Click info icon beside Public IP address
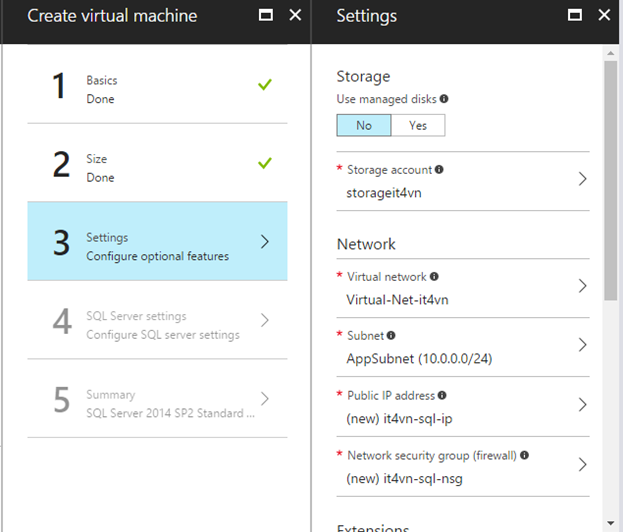Image resolution: width=623 pixels, height=532 pixels. (442, 396)
